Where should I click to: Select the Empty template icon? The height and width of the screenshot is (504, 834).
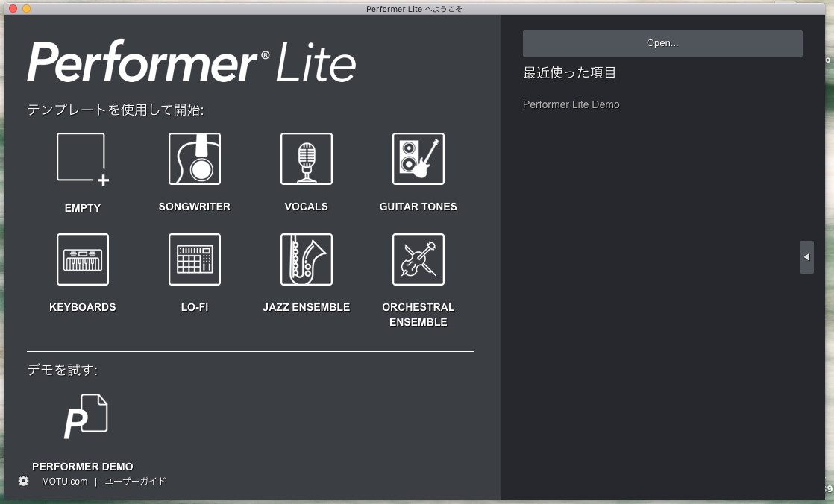tap(83, 160)
